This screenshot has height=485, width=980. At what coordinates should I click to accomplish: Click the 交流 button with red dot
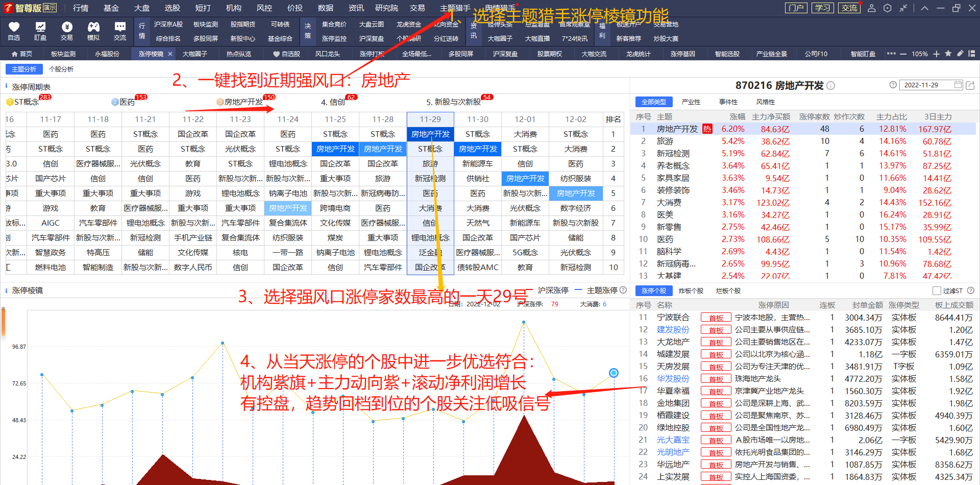(x=849, y=8)
